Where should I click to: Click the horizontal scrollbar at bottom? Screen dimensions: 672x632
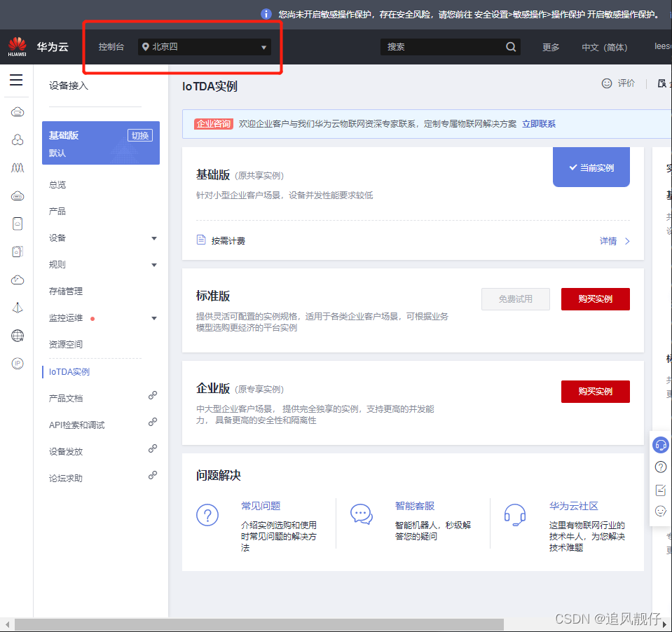(x=259, y=624)
